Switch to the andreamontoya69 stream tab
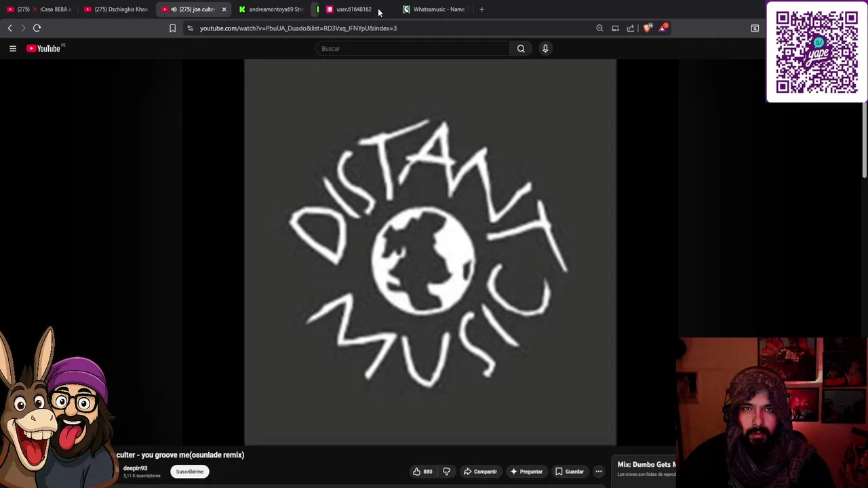868x488 pixels. click(271, 9)
